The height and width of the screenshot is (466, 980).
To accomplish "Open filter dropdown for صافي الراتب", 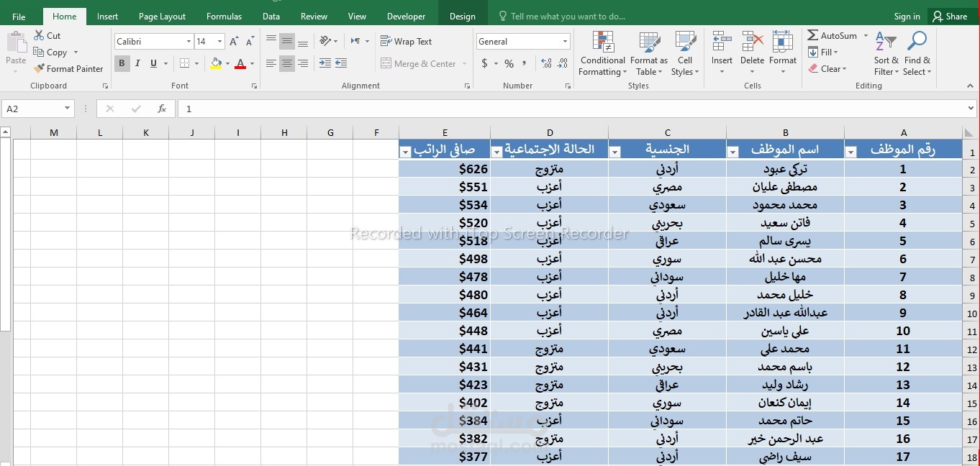I will click(405, 152).
